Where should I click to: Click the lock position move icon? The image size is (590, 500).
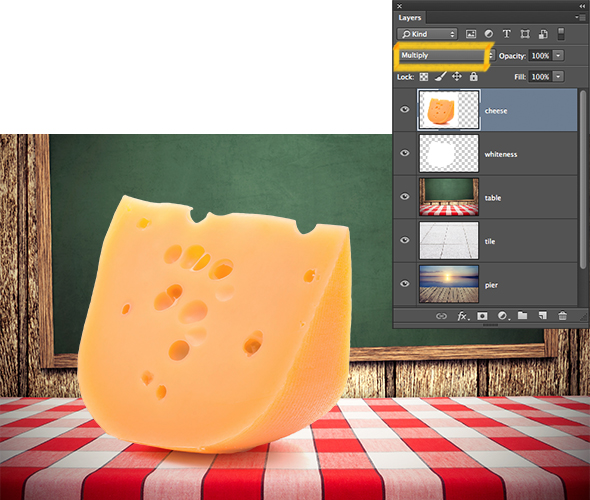457,77
